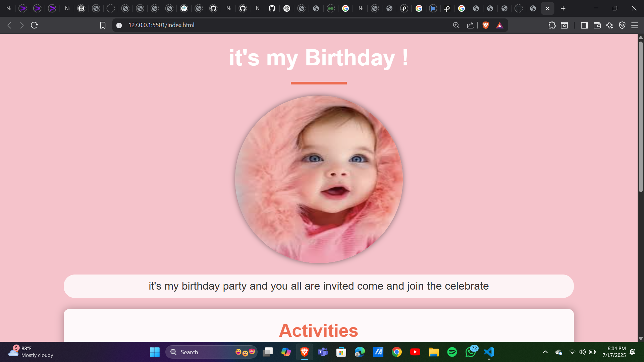
Task: Click the taskbar Search box
Action: click(x=211, y=352)
